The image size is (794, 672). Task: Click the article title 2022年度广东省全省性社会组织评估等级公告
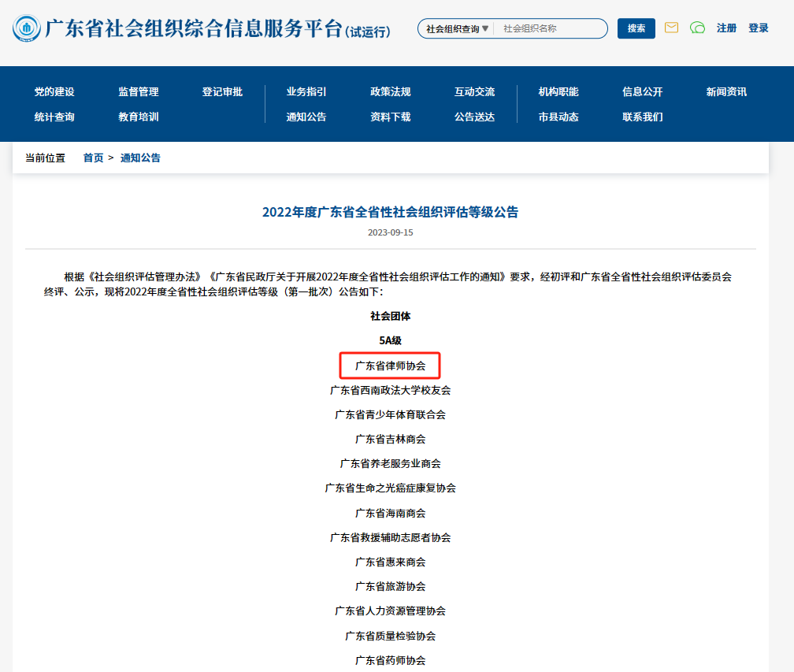[391, 212]
